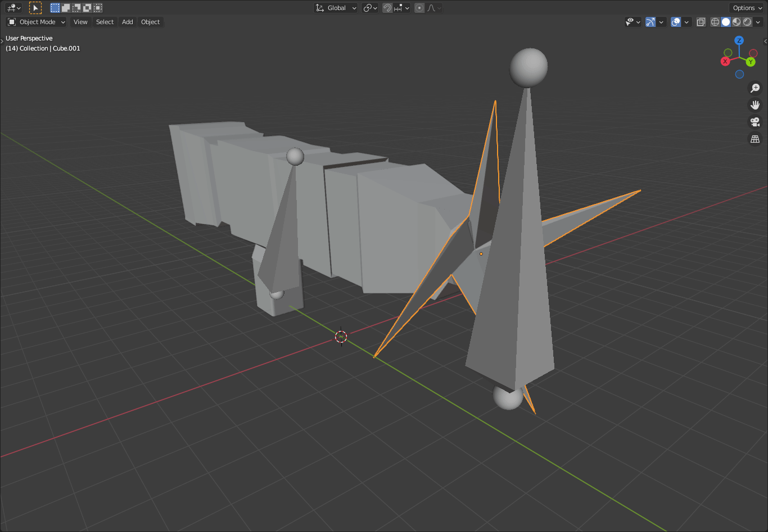Click the red X axis on the gizmo
The width and height of the screenshot is (768, 532).
[725, 61]
